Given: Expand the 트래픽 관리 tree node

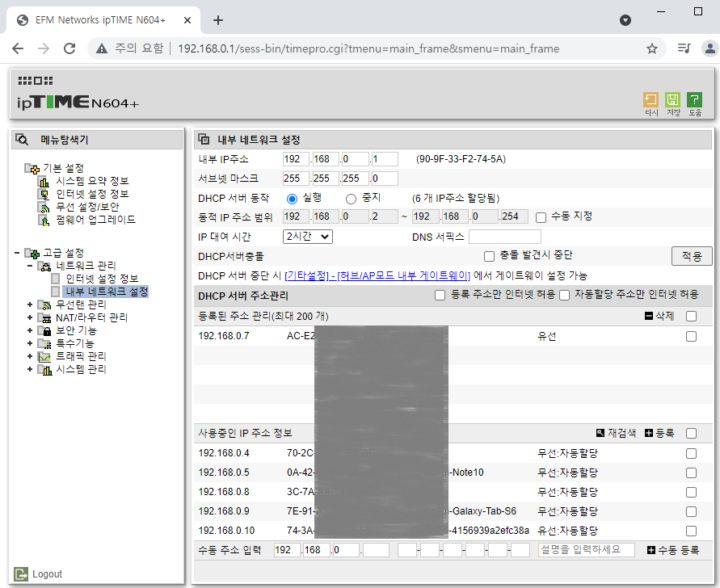Looking at the screenshot, I should point(30,355).
